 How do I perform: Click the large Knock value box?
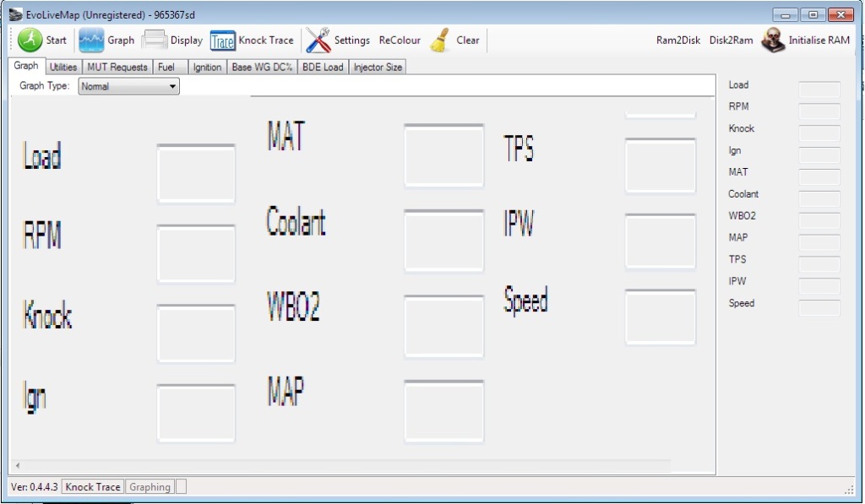(196, 333)
